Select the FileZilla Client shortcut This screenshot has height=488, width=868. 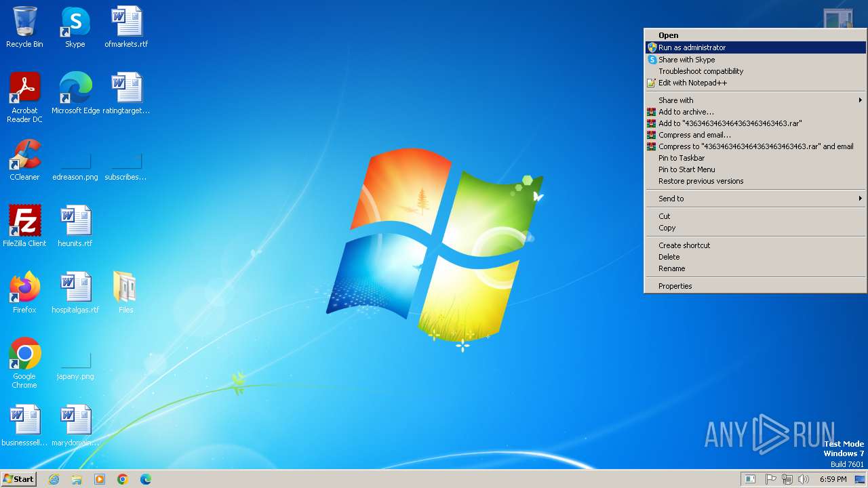coord(24,226)
